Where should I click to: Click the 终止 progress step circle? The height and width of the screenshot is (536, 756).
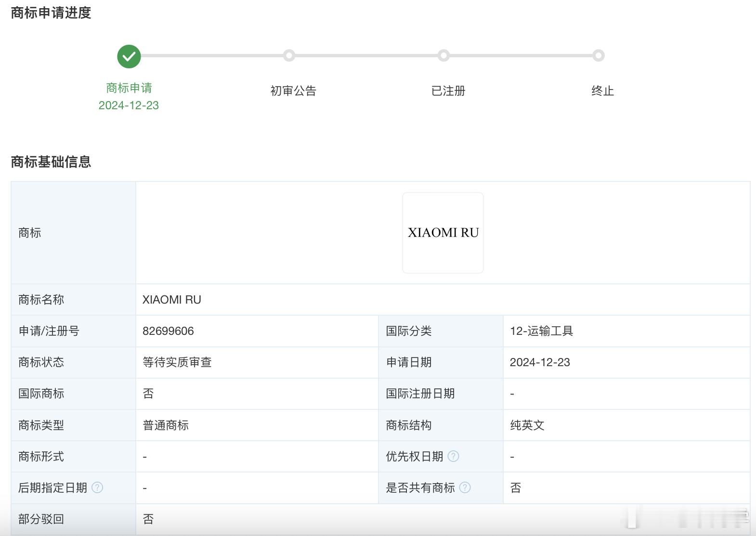click(x=599, y=56)
